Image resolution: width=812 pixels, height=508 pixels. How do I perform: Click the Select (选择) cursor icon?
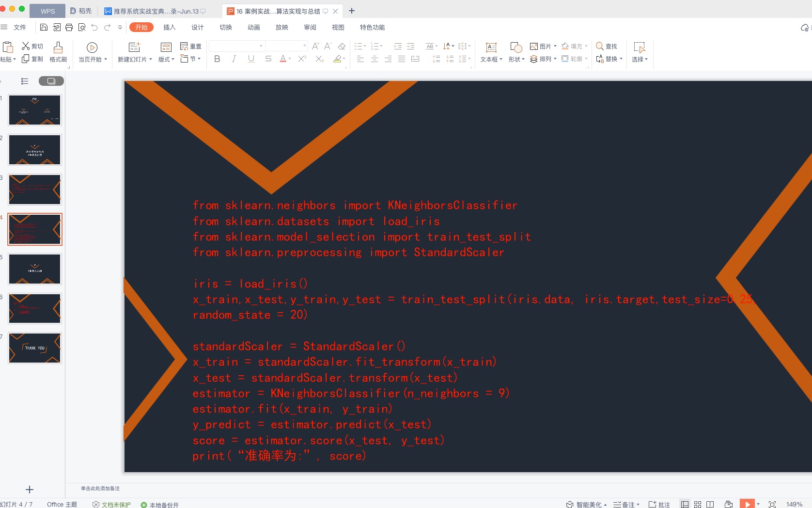tap(640, 47)
